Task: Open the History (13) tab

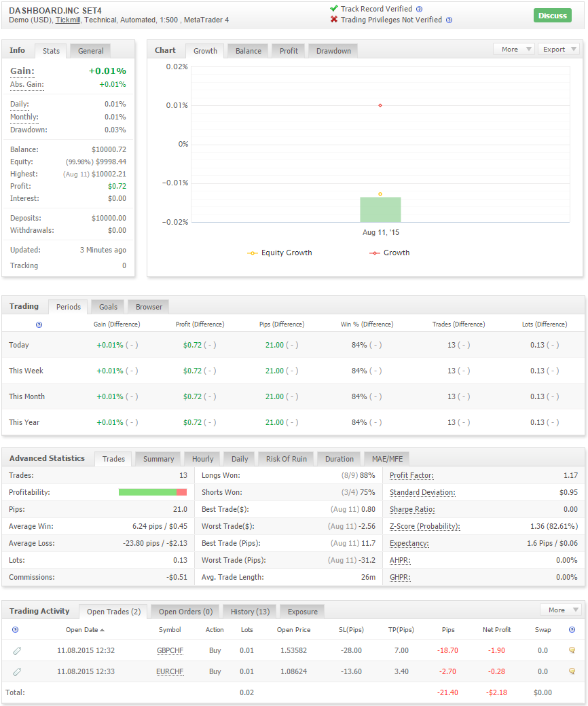Action: click(x=250, y=612)
